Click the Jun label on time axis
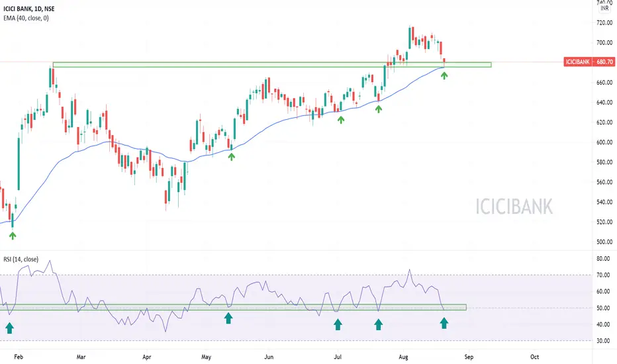 click(x=269, y=357)
